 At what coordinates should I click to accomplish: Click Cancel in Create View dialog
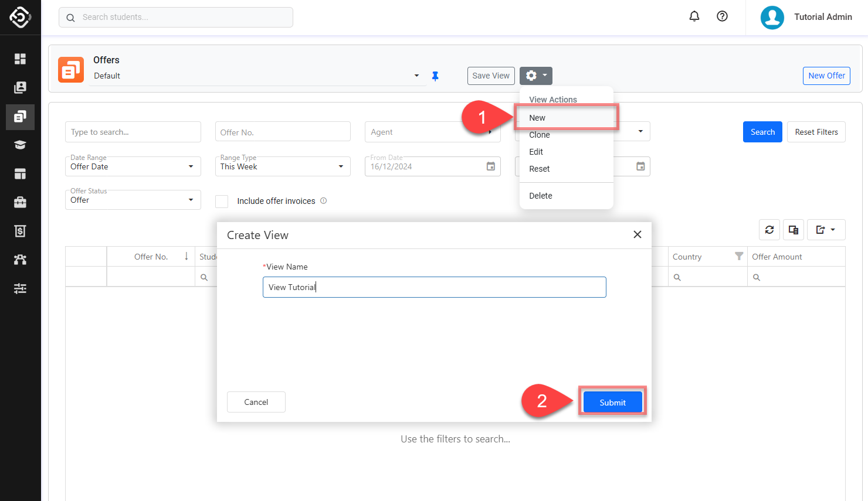pos(256,402)
